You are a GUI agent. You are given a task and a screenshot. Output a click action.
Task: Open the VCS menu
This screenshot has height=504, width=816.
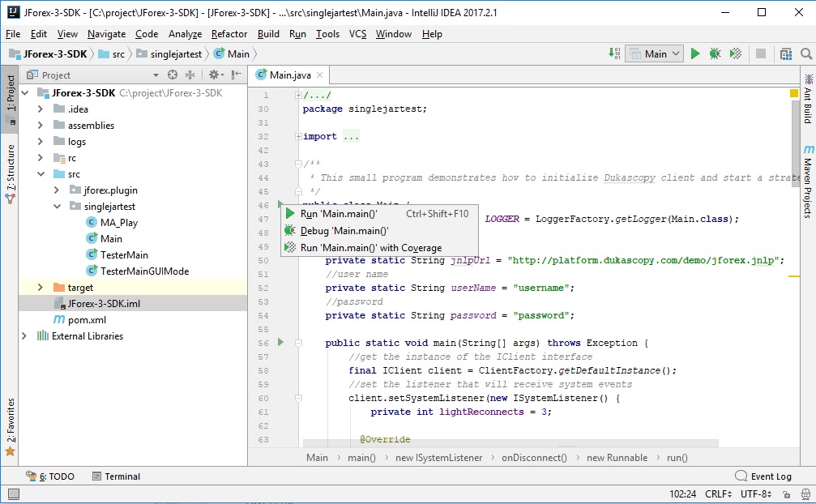pyautogui.click(x=357, y=34)
